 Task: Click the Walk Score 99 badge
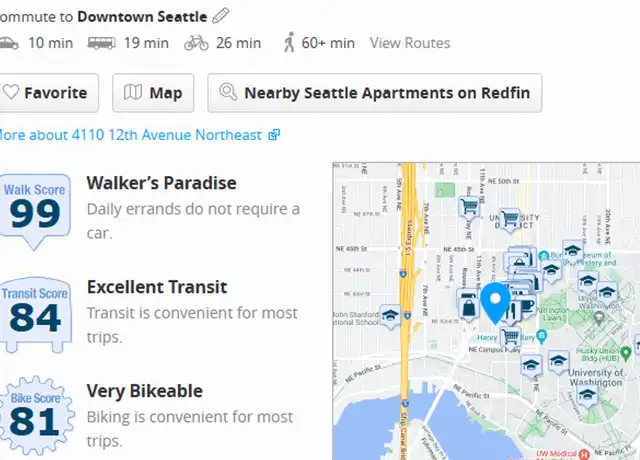(x=35, y=211)
